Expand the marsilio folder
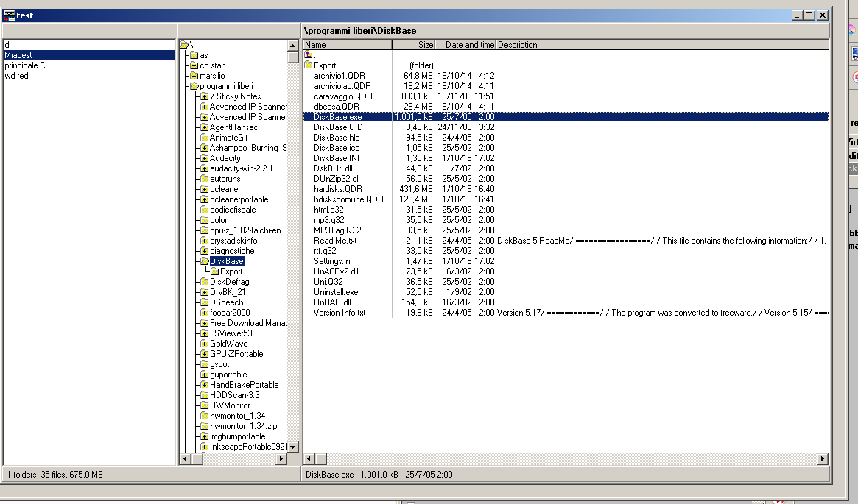This screenshot has height=504, width=858. point(194,76)
